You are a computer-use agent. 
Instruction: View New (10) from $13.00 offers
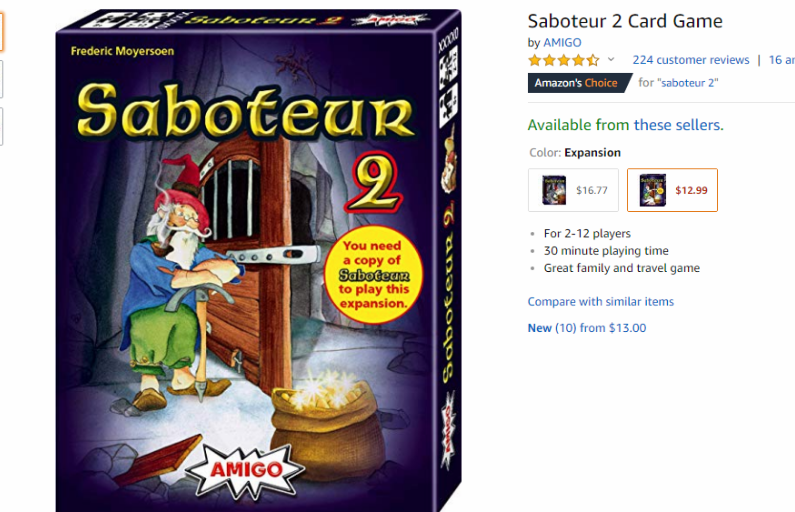click(x=587, y=328)
